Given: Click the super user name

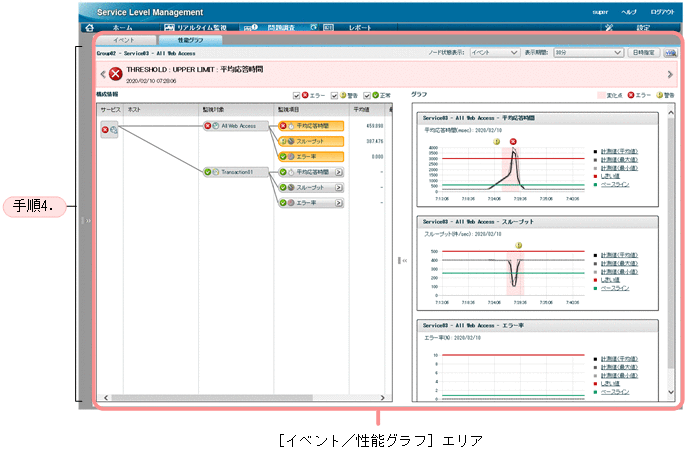Looking at the screenshot, I should point(600,12).
